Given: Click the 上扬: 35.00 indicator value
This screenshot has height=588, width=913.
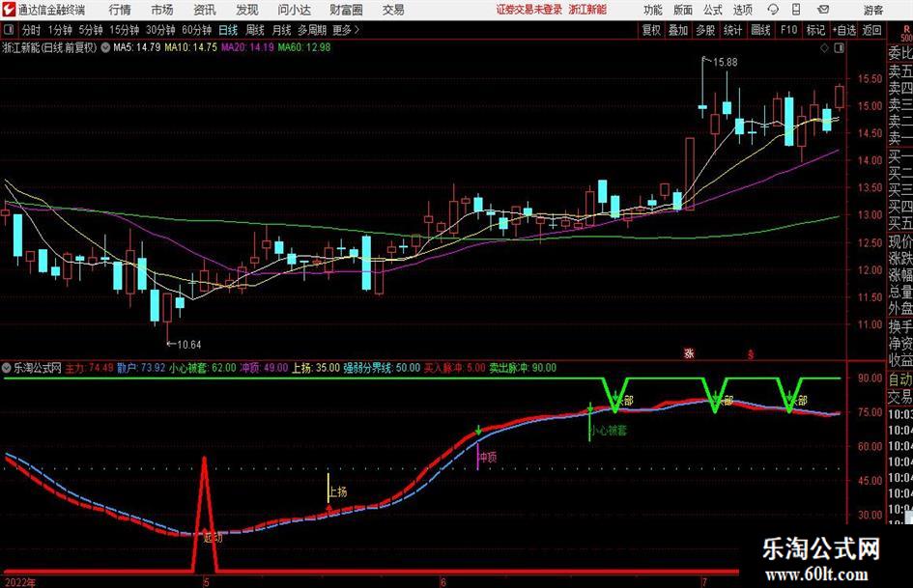Looking at the screenshot, I should point(315,368).
